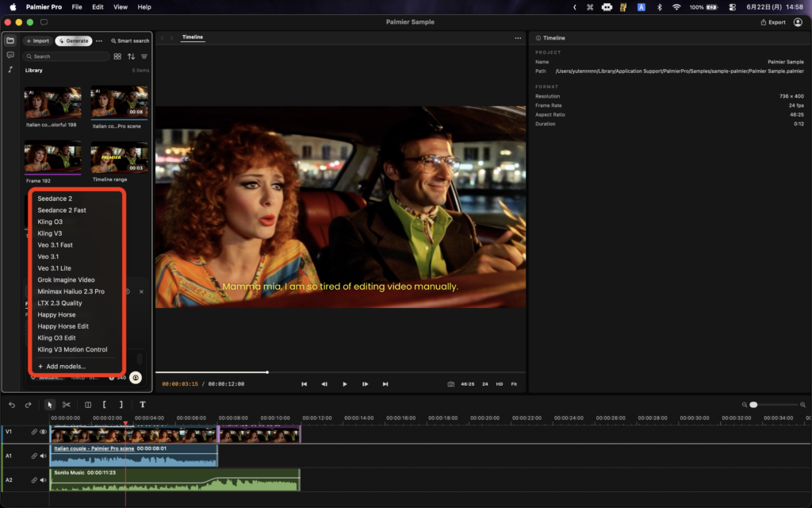The width and height of the screenshot is (812, 508).
Task: Focus the library Search field
Action: [x=67, y=56]
